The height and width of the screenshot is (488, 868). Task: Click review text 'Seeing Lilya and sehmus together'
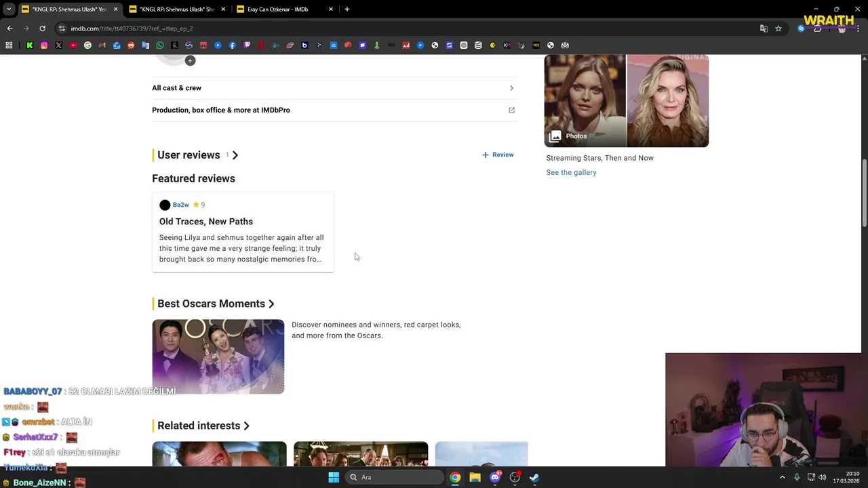point(241,248)
